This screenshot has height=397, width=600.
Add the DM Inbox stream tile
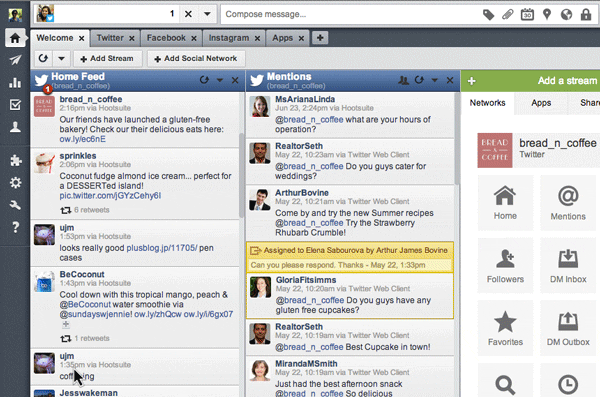(x=568, y=266)
